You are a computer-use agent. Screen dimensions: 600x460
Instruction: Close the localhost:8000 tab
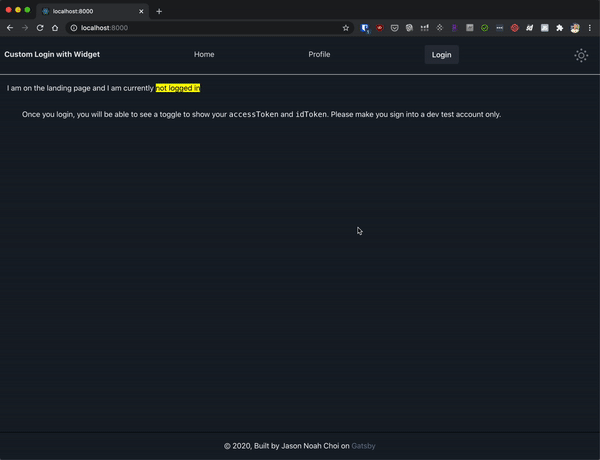[141, 11]
